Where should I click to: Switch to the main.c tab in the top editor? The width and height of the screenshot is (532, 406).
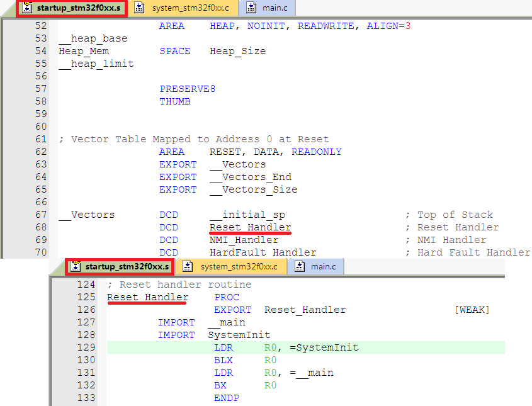(271, 8)
